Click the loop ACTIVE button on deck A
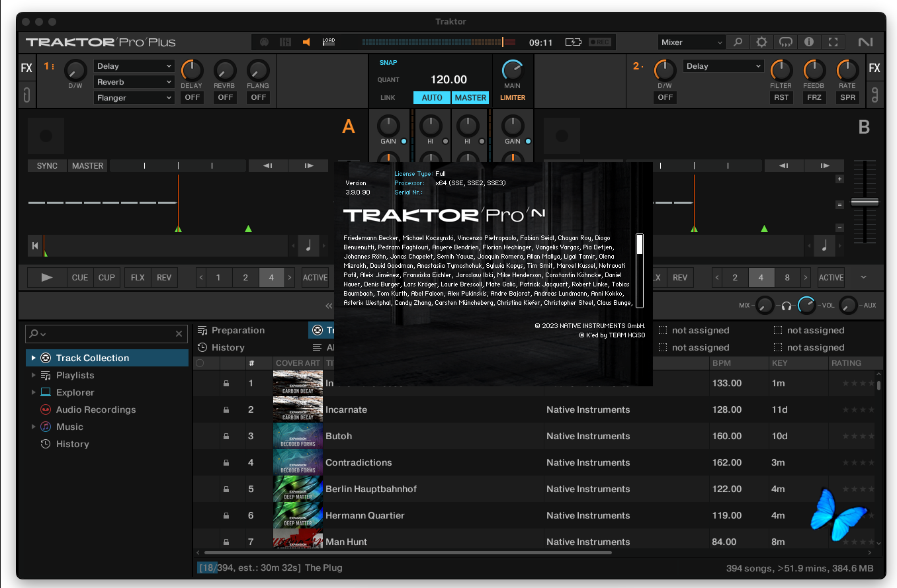The image size is (897, 588). tap(315, 278)
